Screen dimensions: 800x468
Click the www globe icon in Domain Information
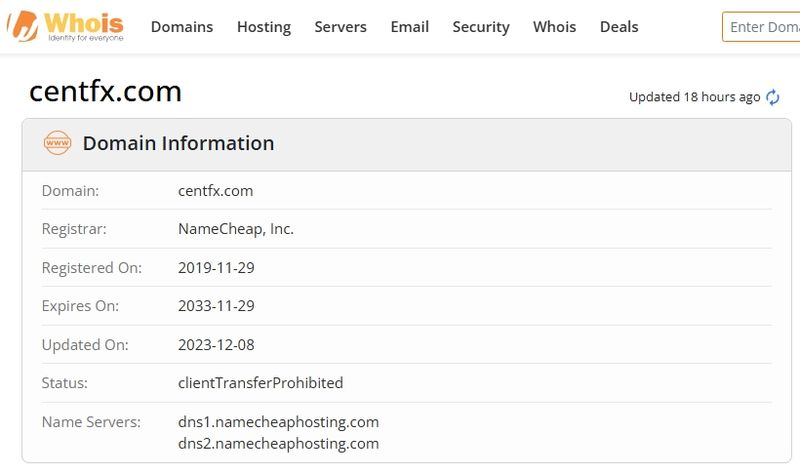(x=57, y=143)
